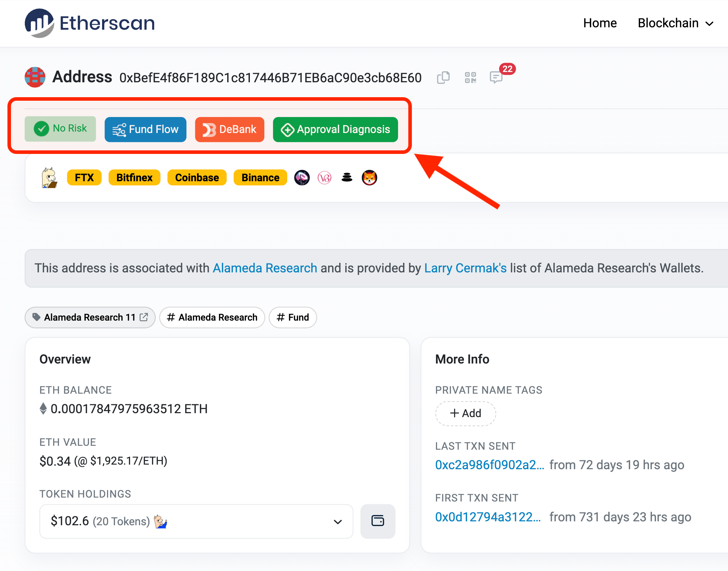The width and height of the screenshot is (728, 571).
Task: Open Larry Cermak's link
Action: [465, 268]
